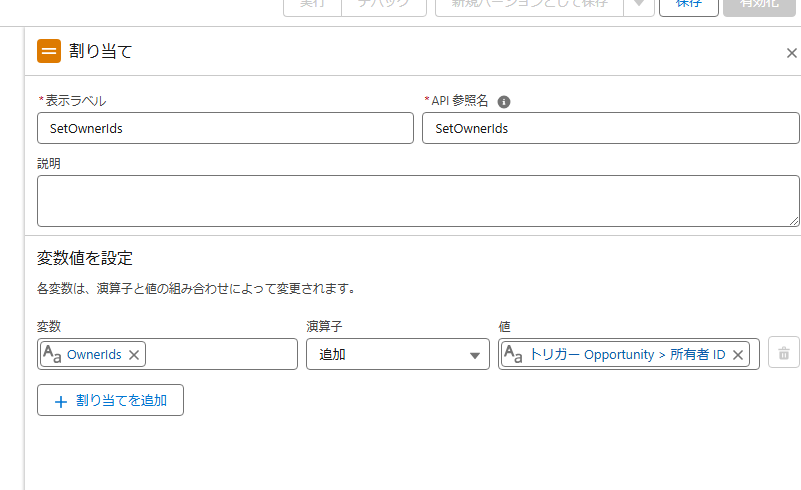Open the 演算子 operator dropdown 追加
801x490 pixels.
(x=398, y=354)
